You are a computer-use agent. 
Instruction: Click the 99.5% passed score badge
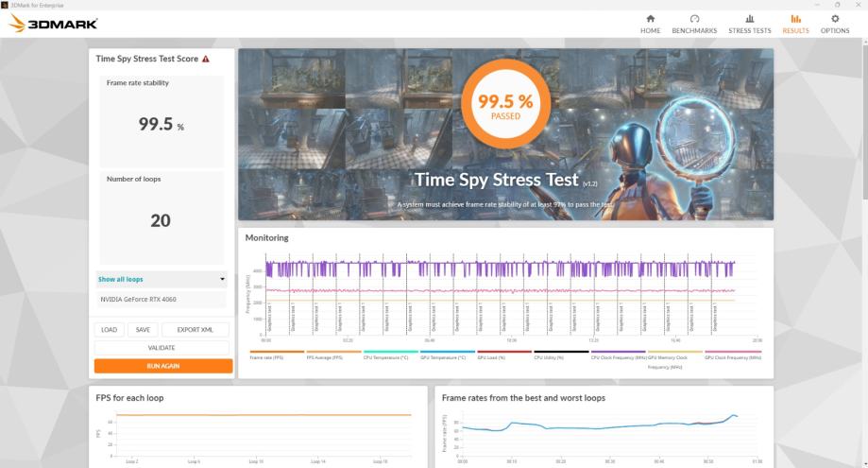pos(505,107)
